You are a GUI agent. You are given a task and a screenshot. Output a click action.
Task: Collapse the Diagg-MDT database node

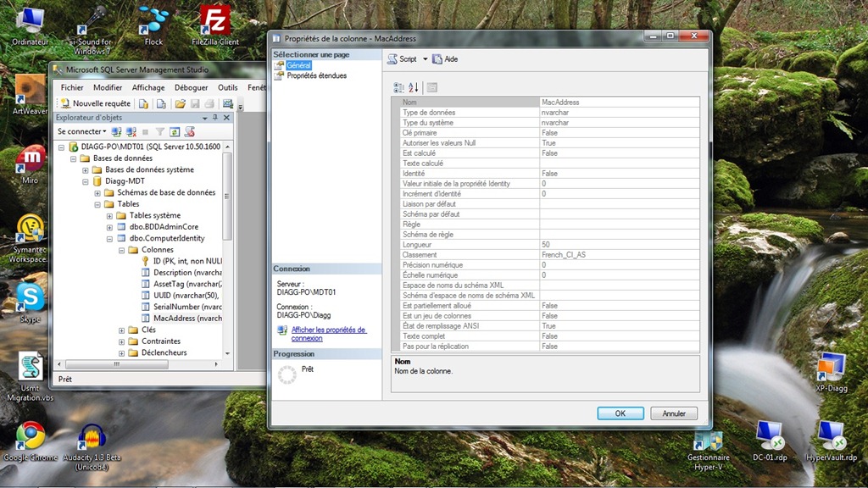(x=86, y=181)
